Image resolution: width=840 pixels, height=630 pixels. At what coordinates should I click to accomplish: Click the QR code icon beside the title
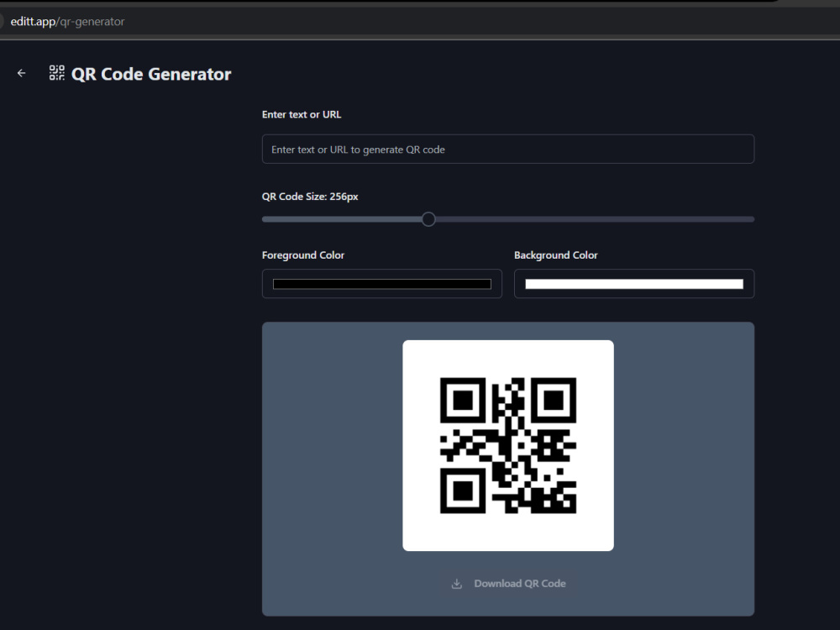pyautogui.click(x=57, y=73)
